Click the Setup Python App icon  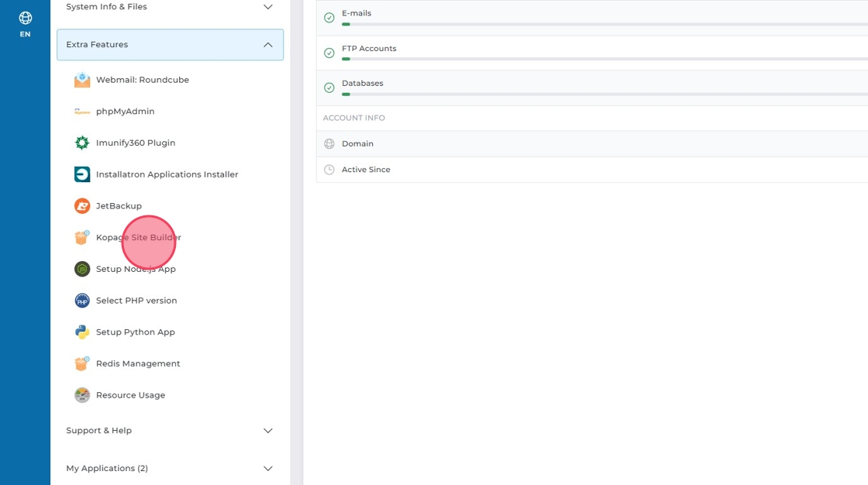coord(82,332)
